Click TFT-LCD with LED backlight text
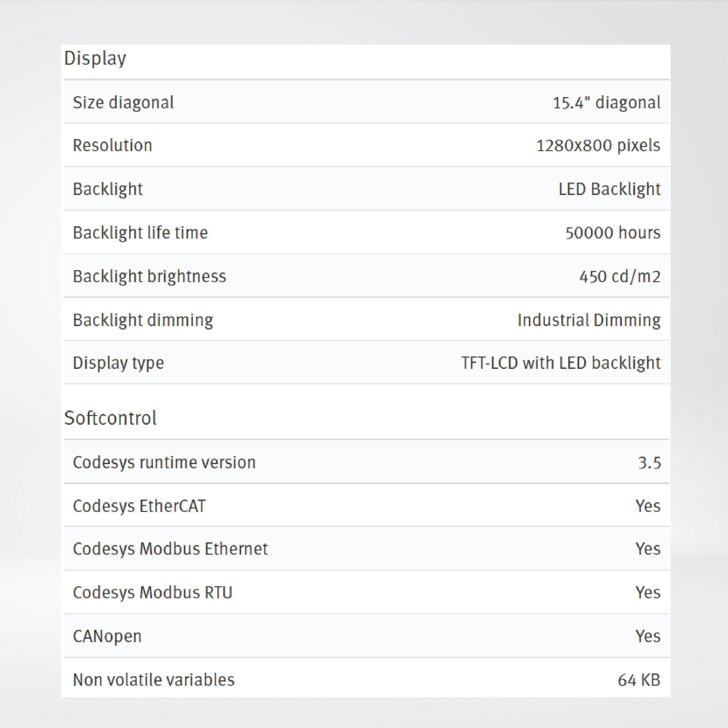 click(561, 363)
